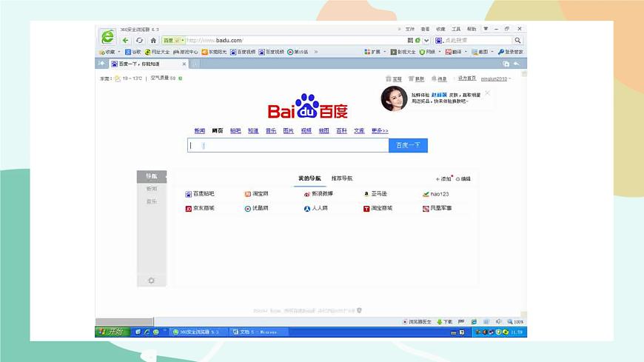Click the Windows 开始 start button

click(x=112, y=332)
